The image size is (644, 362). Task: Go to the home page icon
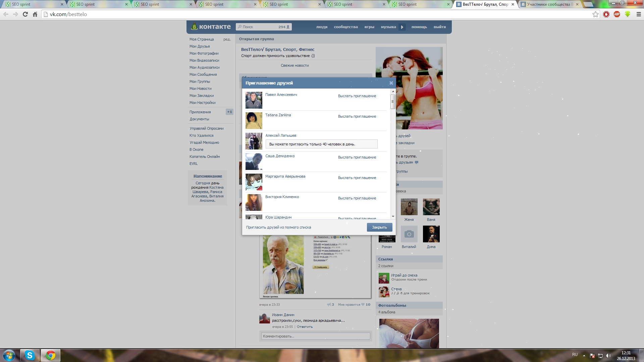[x=35, y=14]
